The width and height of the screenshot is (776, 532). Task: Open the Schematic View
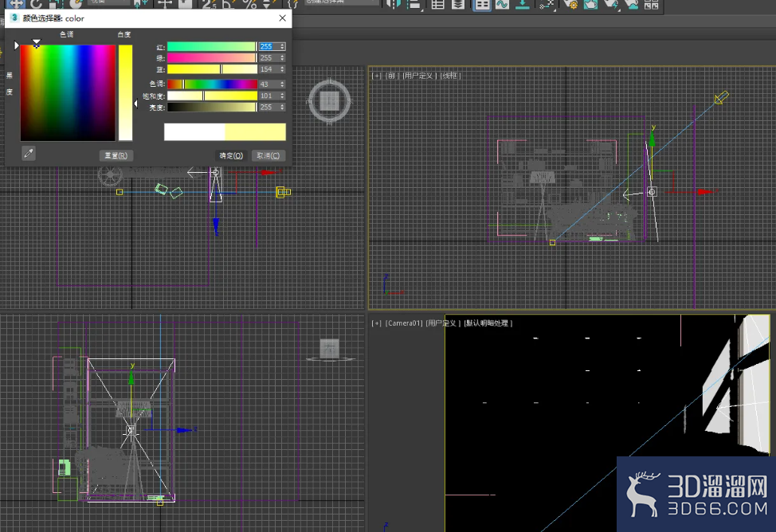[522, 5]
